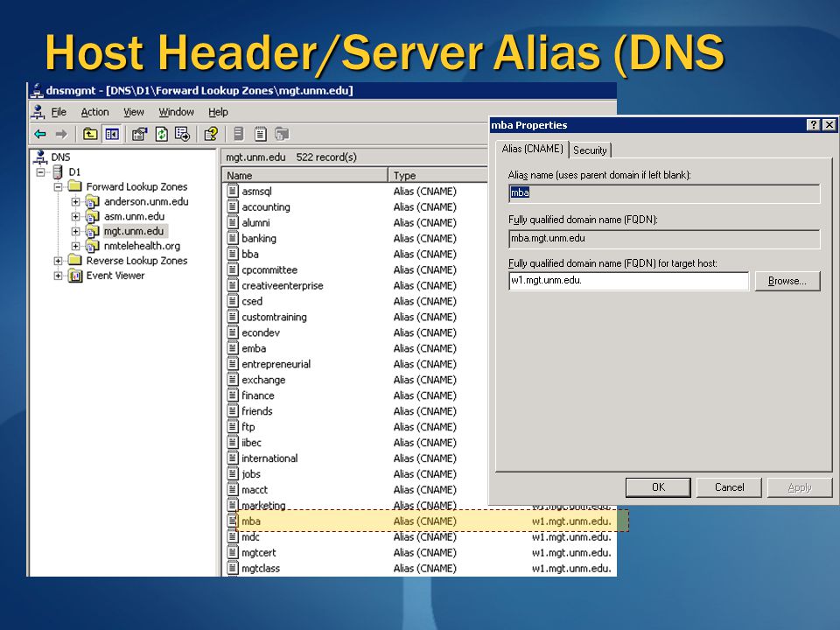840x630 pixels.
Task: Expand the mgt.unm.edu zone
Action: (75, 231)
